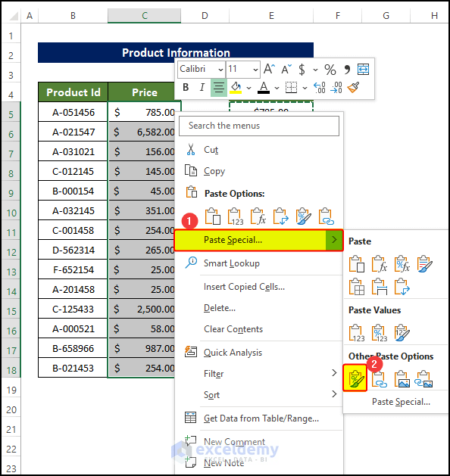This screenshot has width=450, height=476.
Task: Click Decrease Font Size icon in mini toolbar
Action: 286,69
